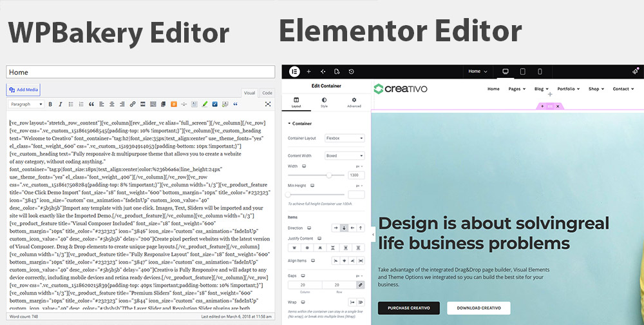The height and width of the screenshot is (325, 644).
Task: Add element with plus icon in Elementor top bar
Action: click(x=309, y=72)
